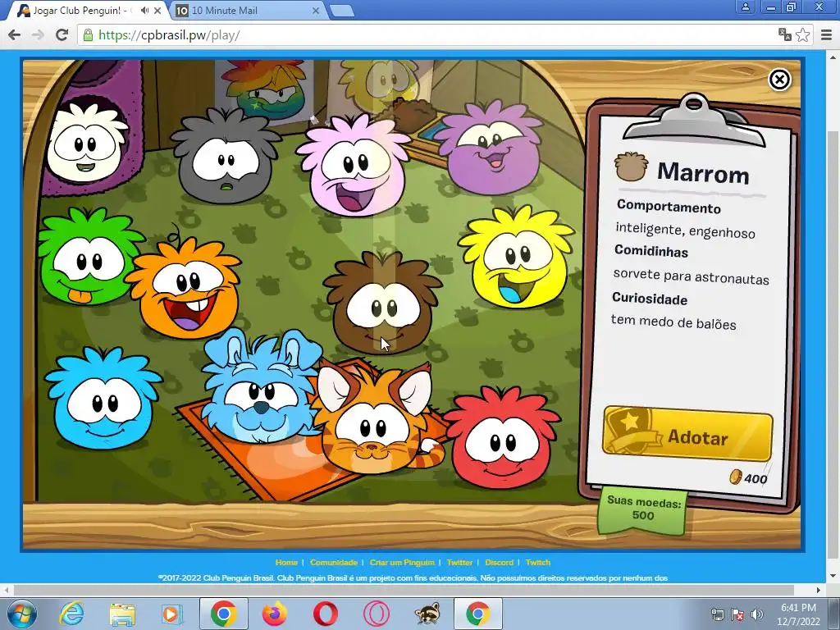Open the Discord link
The image size is (840, 630).
(499, 563)
